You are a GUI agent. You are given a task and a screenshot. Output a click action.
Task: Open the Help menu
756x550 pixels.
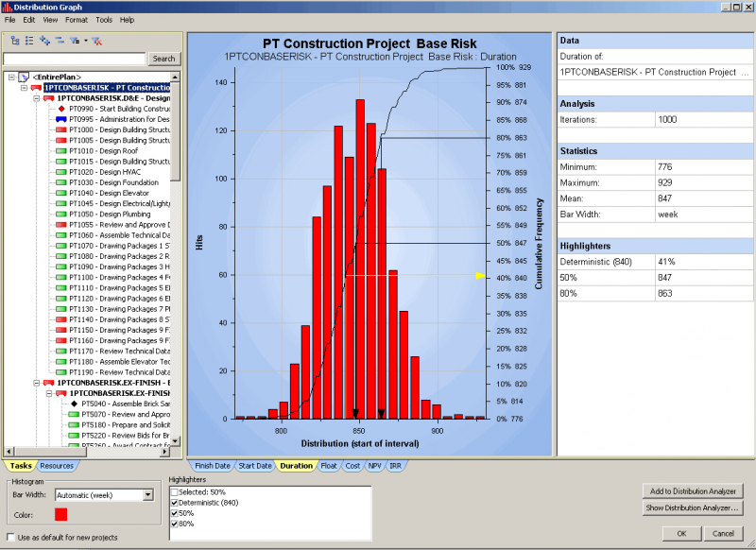click(x=128, y=20)
